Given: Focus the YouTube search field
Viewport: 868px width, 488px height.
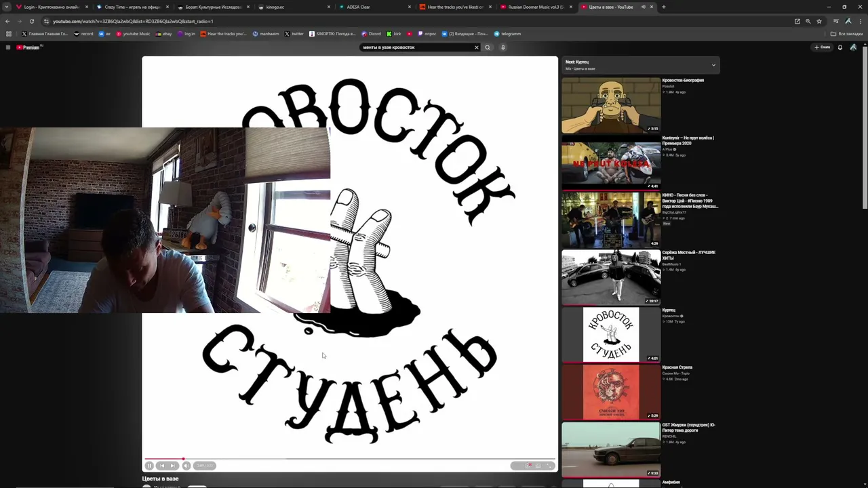Looking at the screenshot, I should coord(416,47).
